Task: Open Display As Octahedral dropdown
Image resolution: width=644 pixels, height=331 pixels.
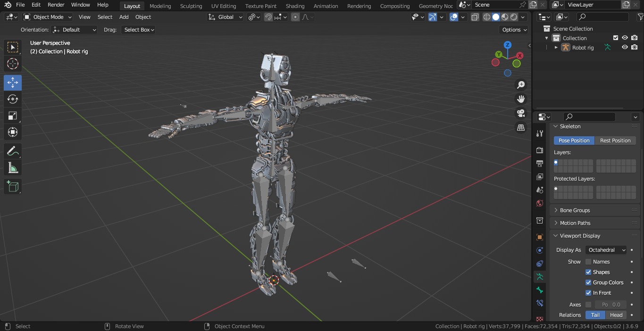Action: point(606,250)
